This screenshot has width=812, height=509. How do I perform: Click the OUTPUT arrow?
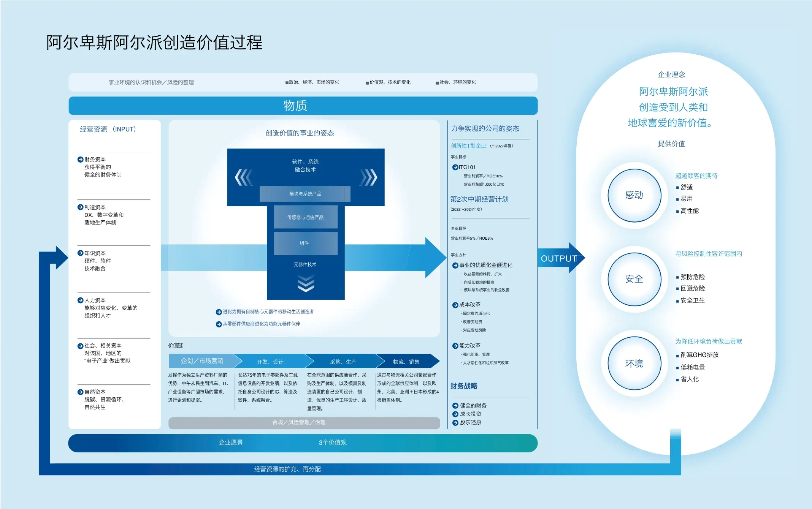(561, 258)
